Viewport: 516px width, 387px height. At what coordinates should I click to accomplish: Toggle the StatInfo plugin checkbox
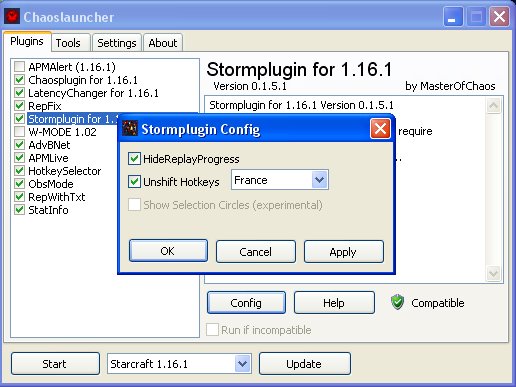coord(19,210)
